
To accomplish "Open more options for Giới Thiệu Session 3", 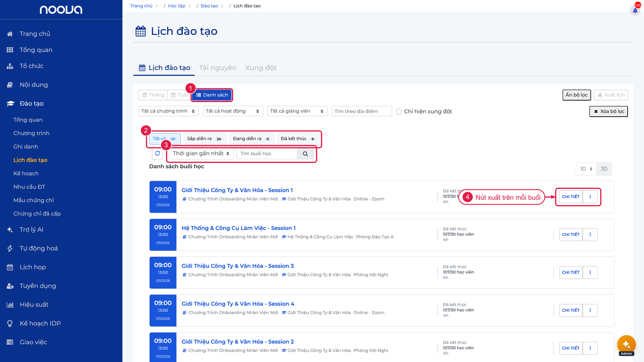I will [590, 272].
